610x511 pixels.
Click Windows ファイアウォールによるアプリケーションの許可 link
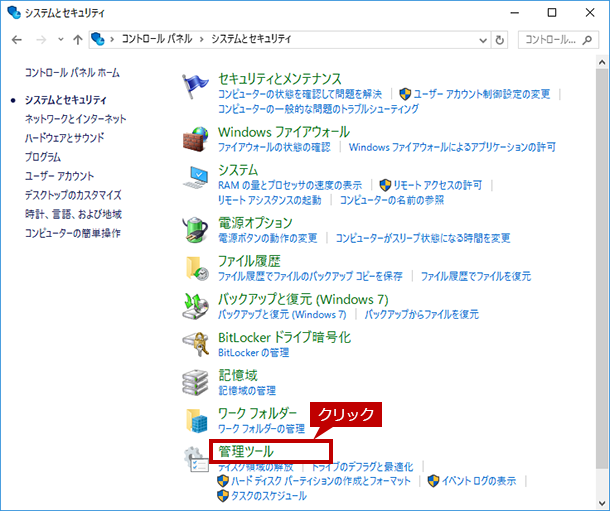click(452, 147)
